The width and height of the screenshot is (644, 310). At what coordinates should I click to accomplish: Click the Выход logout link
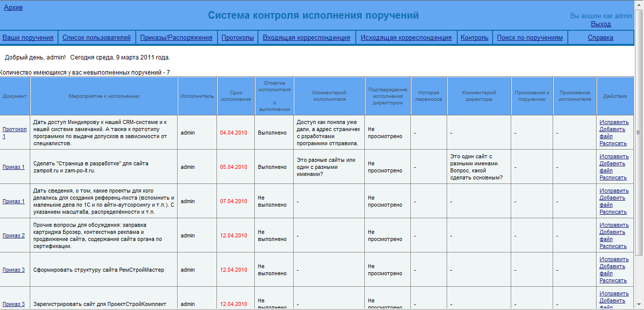point(601,24)
